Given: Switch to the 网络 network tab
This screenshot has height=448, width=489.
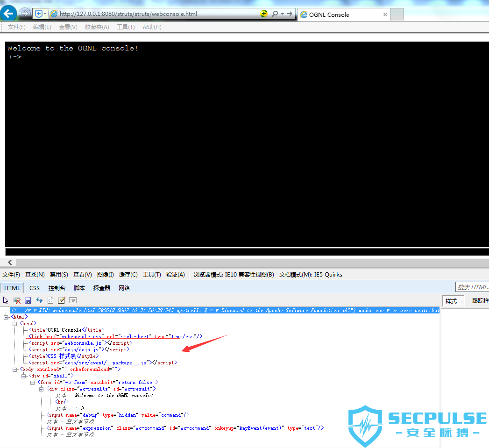Looking at the screenshot, I should 124,288.
